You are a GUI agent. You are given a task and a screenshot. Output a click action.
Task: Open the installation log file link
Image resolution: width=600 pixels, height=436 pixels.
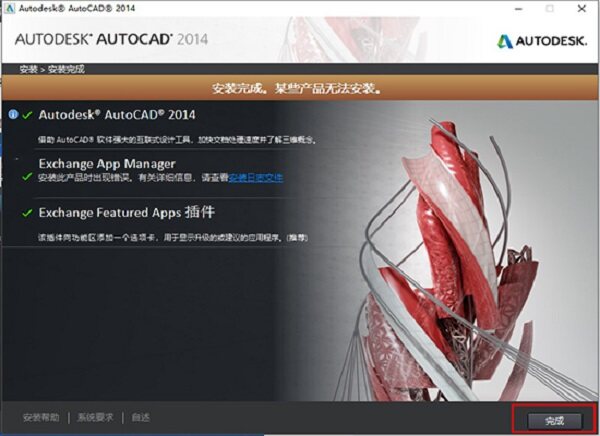pyautogui.click(x=256, y=178)
